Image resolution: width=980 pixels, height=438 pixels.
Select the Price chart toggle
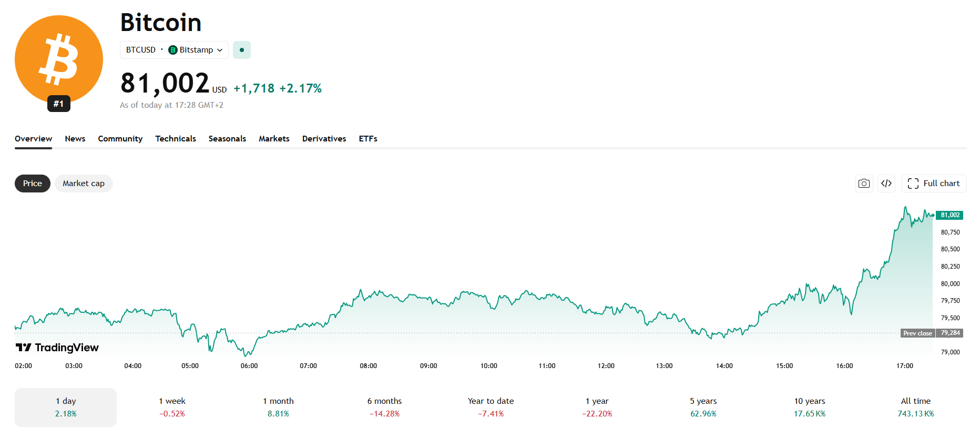[x=33, y=184]
